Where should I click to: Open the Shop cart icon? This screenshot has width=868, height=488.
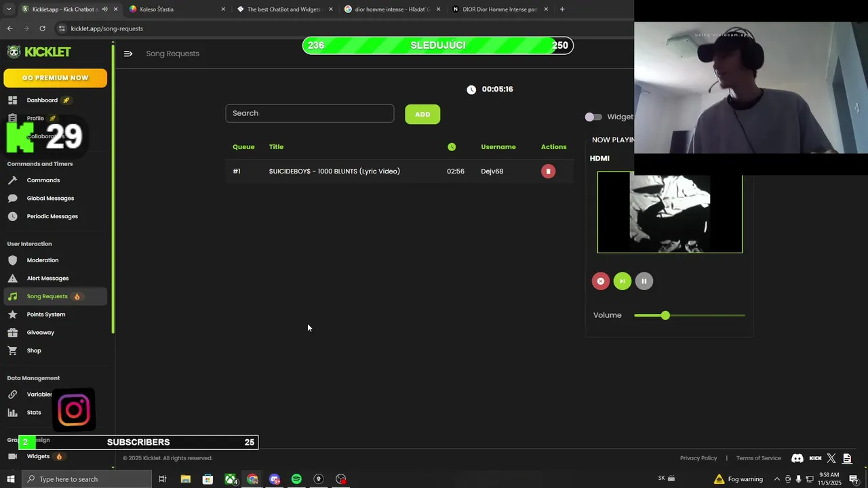[12, 350]
